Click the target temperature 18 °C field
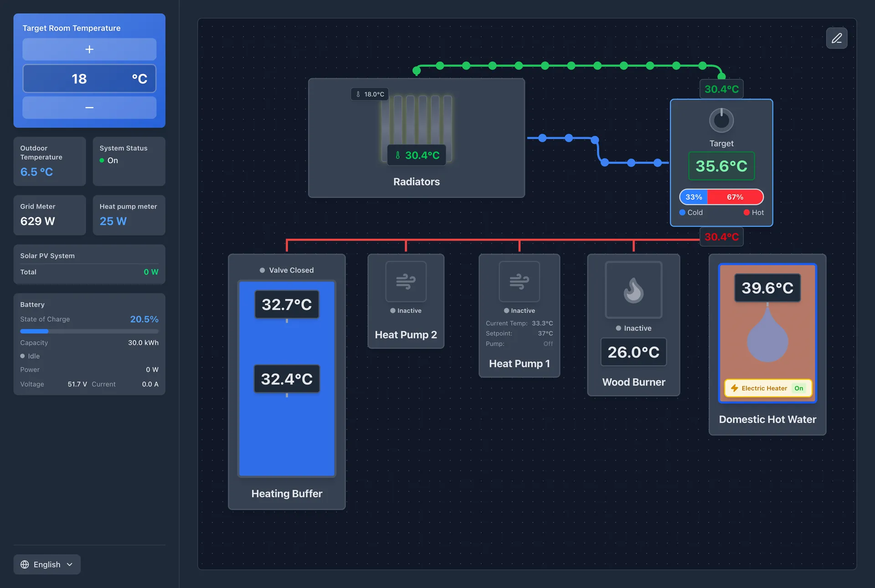Image resolution: width=875 pixels, height=588 pixels. [89, 78]
